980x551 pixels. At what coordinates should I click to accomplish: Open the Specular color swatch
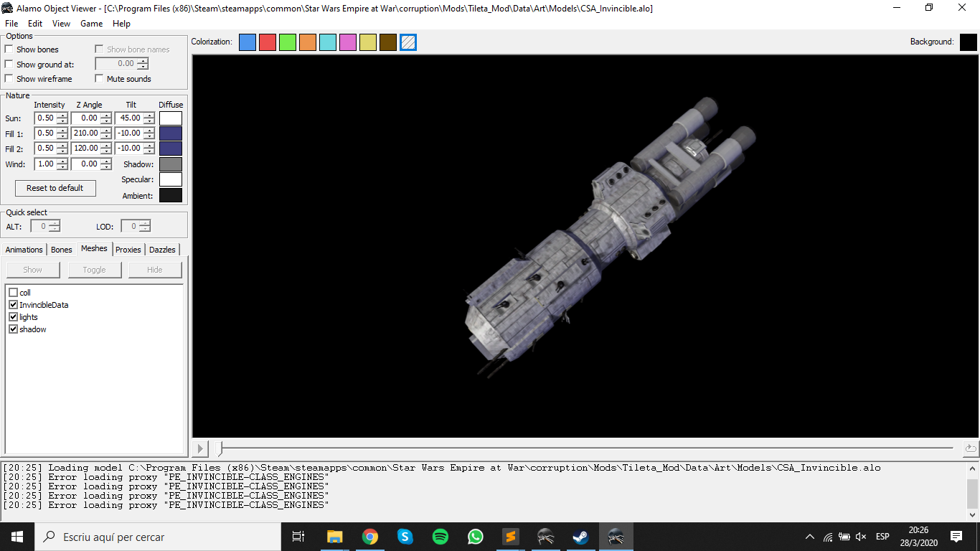pos(171,179)
